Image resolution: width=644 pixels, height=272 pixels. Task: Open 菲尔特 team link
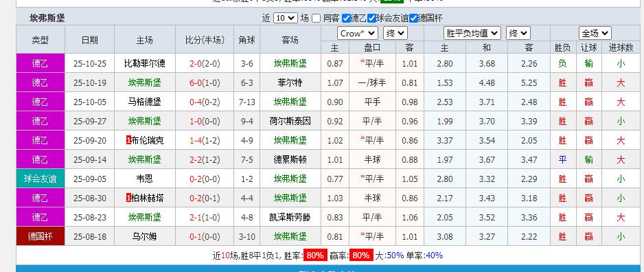pos(290,82)
